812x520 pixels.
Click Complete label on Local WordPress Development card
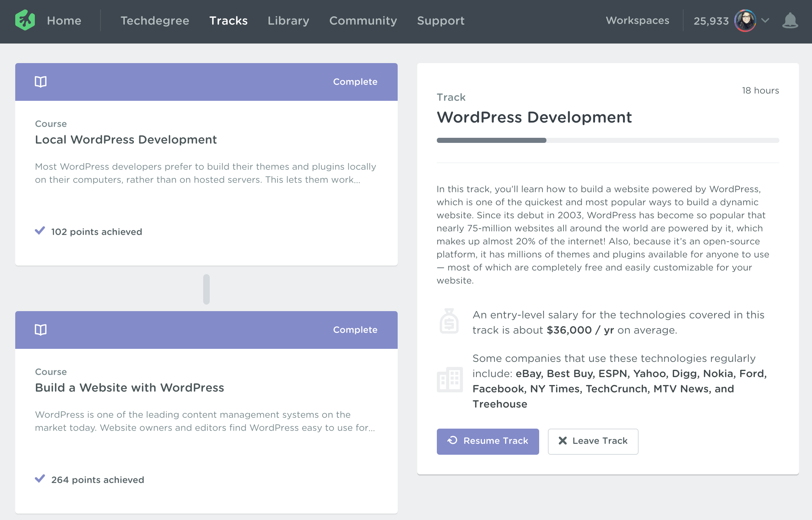pyautogui.click(x=355, y=82)
